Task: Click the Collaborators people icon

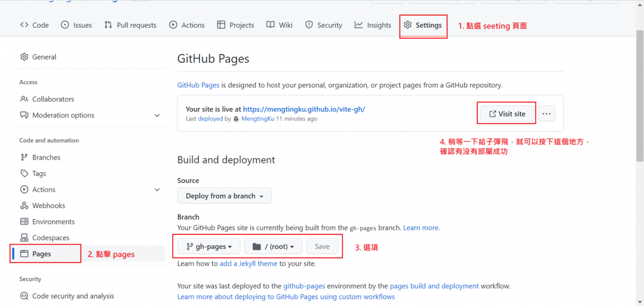Action: pyautogui.click(x=25, y=99)
